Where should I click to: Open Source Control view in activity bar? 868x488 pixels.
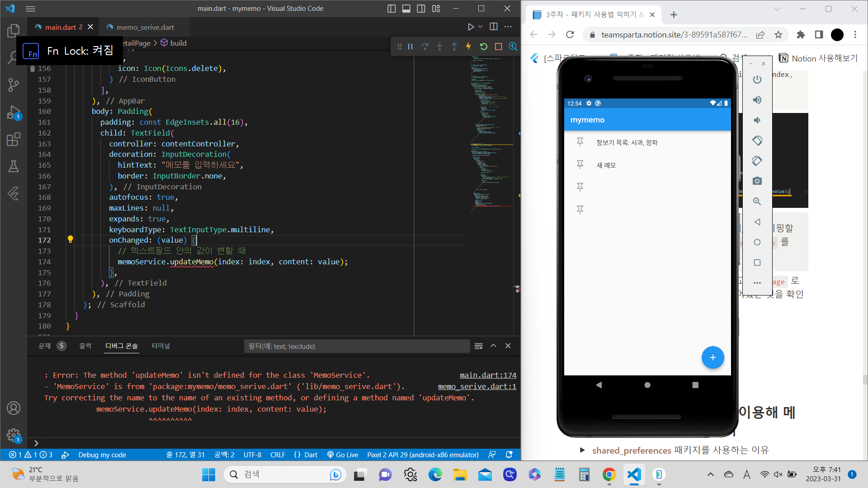14,84
